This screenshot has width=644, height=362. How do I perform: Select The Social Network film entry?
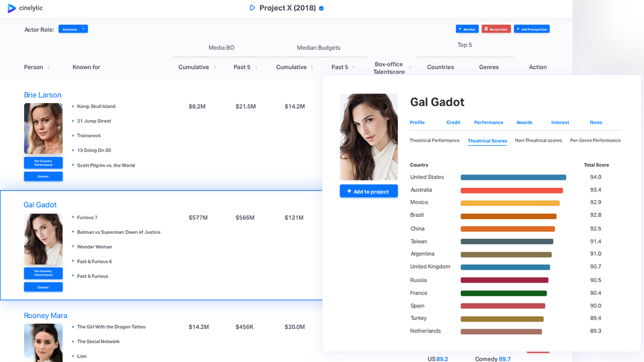(x=98, y=342)
